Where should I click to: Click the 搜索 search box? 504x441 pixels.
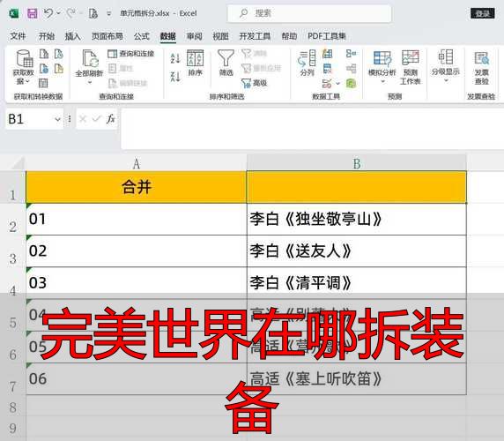pos(309,13)
